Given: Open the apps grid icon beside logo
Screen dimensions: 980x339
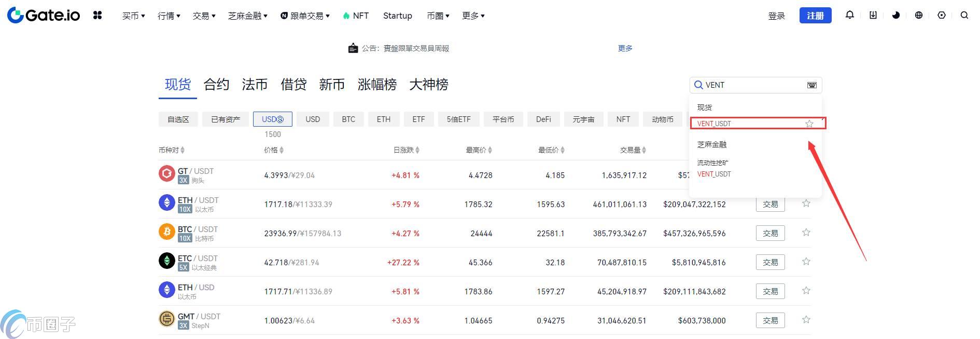Looking at the screenshot, I should pyautogui.click(x=97, y=16).
